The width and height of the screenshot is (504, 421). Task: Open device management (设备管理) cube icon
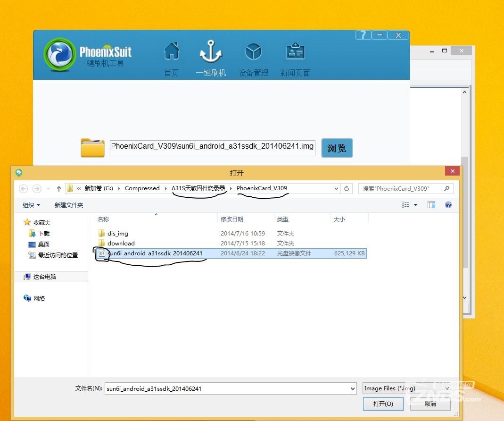click(x=253, y=59)
